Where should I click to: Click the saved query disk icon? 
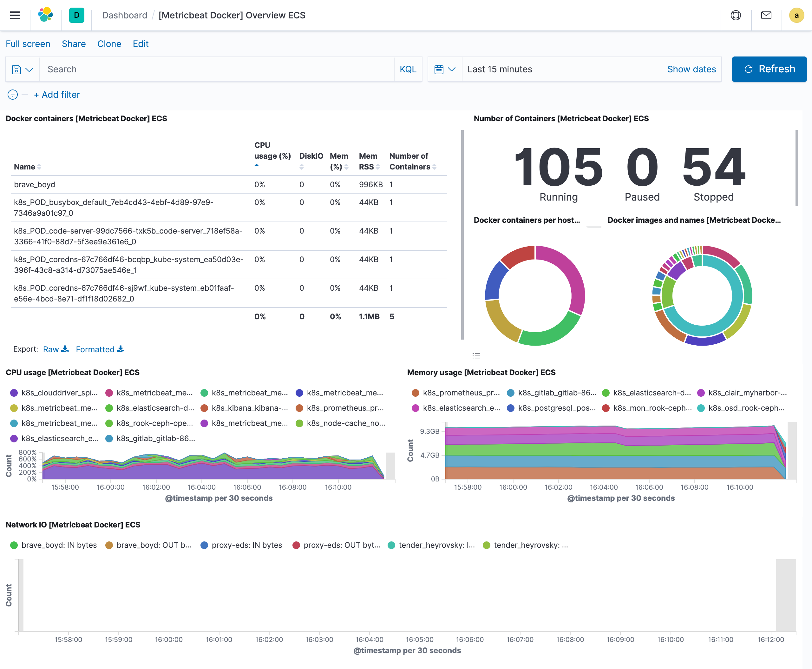[16, 70]
